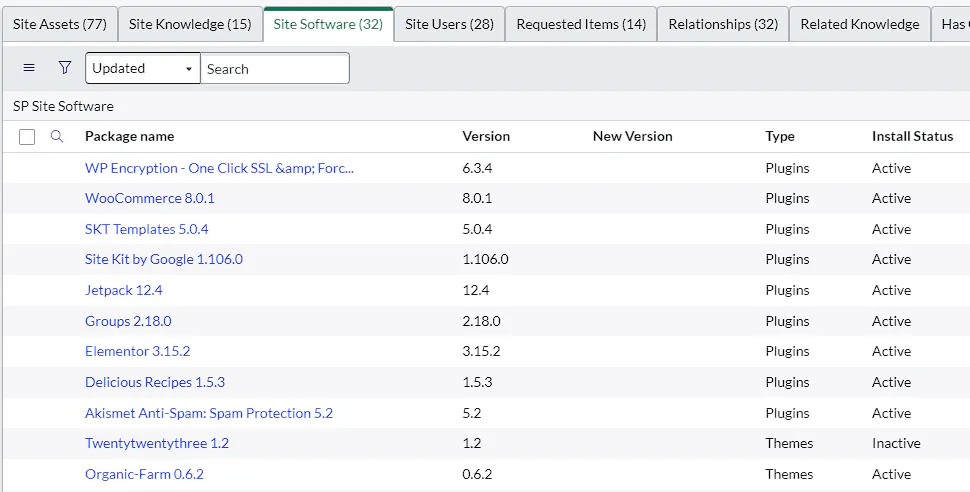Open the Groups 2.18.0 link
The height and width of the screenshot is (492, 970).
128,321
